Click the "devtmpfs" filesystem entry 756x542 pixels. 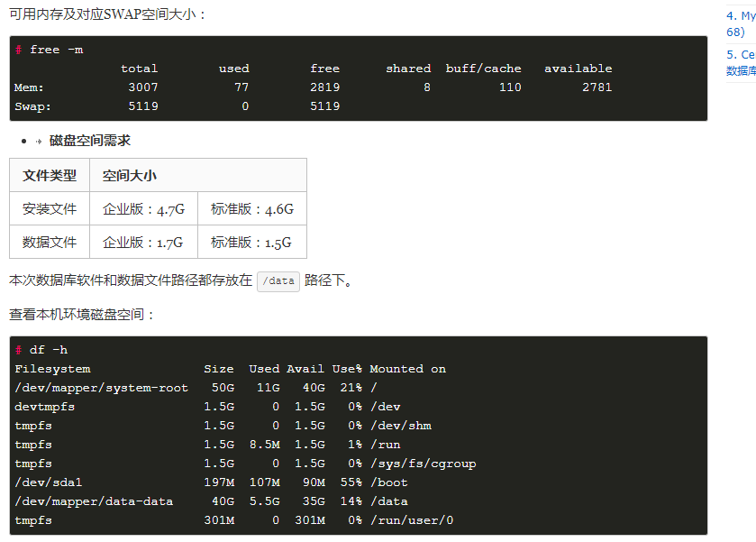[44, 407]
